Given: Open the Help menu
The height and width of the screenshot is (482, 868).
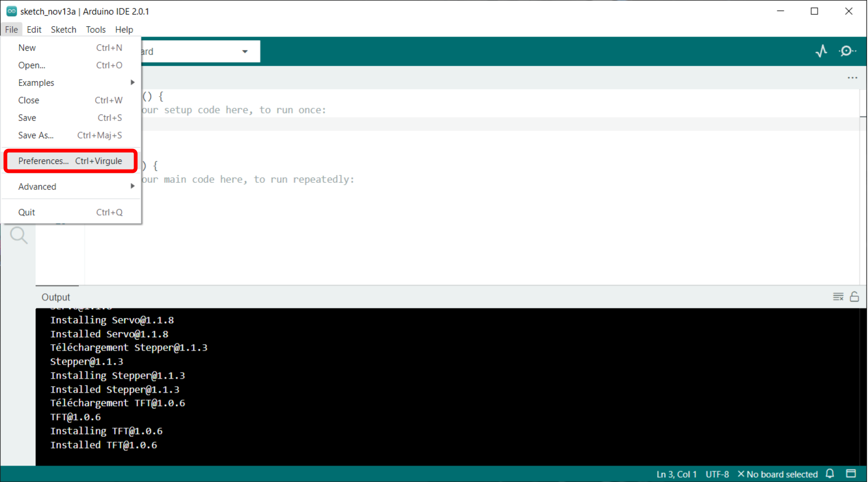Looking at the screenshot, I should click(x=124, y=29).
